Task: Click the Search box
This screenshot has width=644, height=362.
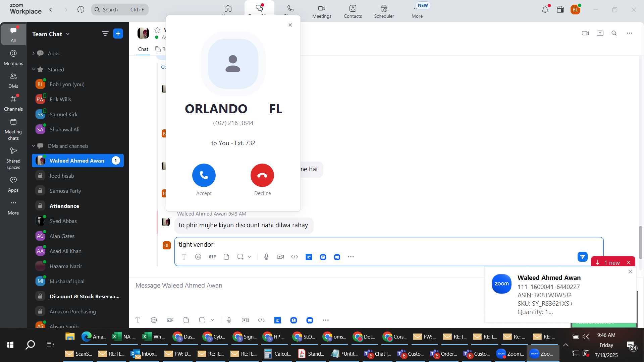Action: (120, 10)
